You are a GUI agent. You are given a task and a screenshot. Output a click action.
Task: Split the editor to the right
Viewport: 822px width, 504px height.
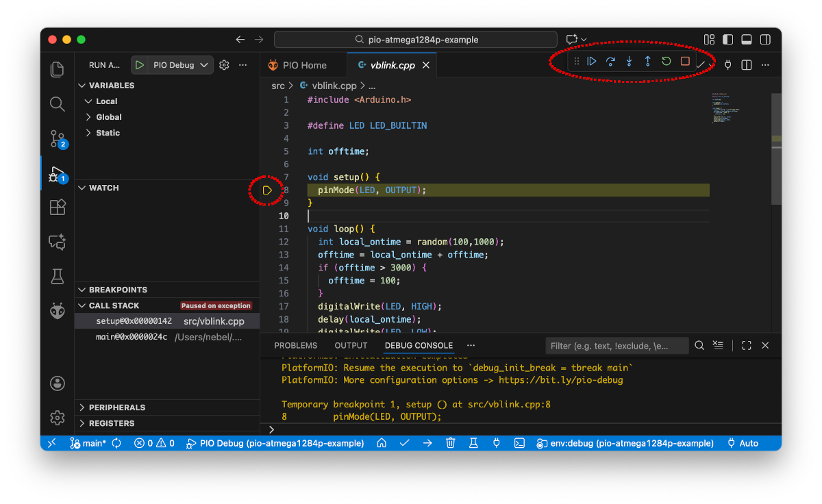[747, 64]
